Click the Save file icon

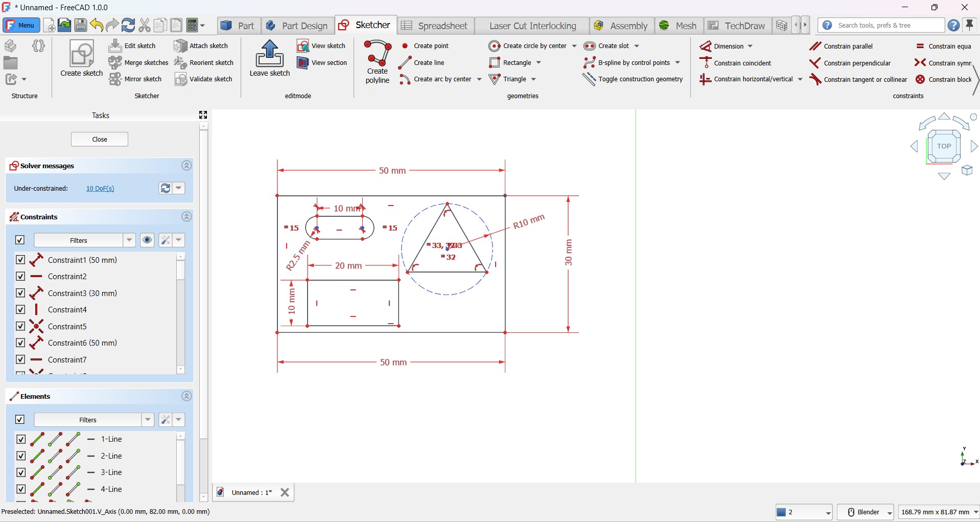click(81, 25)
